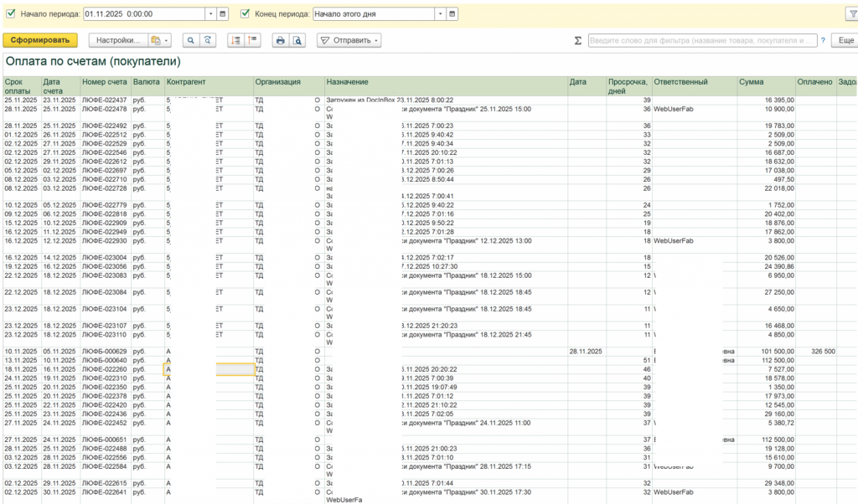Uncheck the Начало периода checkbox
This screenshot has height=504, width=858.
pyautogui.click(x=11, y=14)
